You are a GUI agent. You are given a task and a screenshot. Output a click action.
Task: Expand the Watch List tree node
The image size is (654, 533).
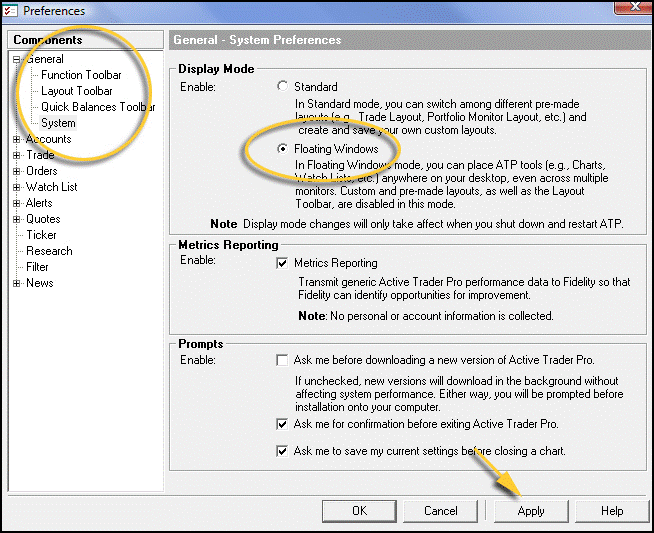click(x=17, y=187)
